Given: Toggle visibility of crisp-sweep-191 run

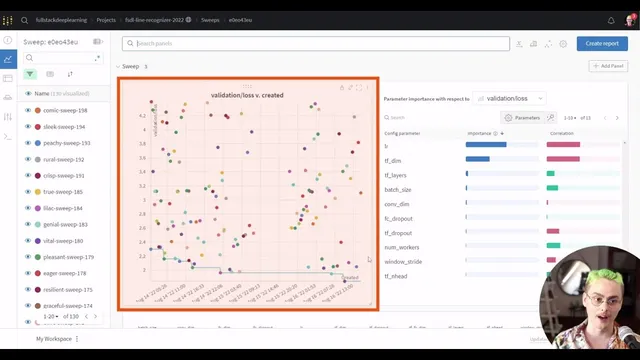Looking at the screenshot, I should pos(28,176).
